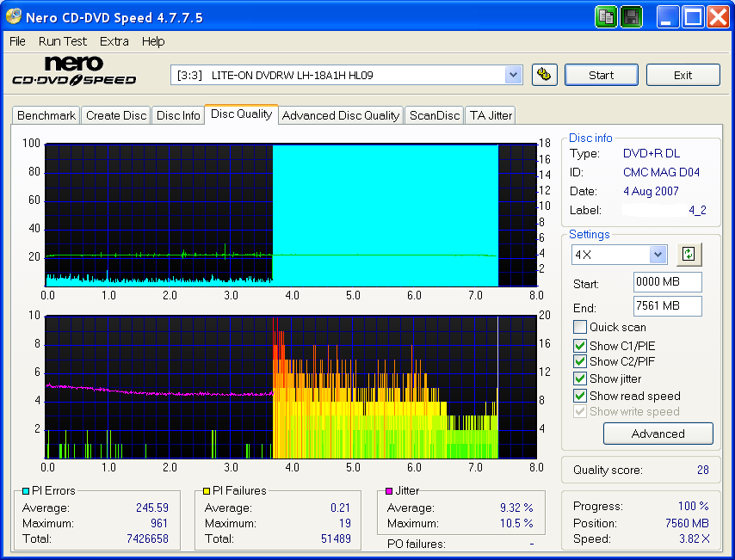Click the green floppy save icon in titlebar
Viewport: 735px width, 560px height.
click(x=631, y=16)
